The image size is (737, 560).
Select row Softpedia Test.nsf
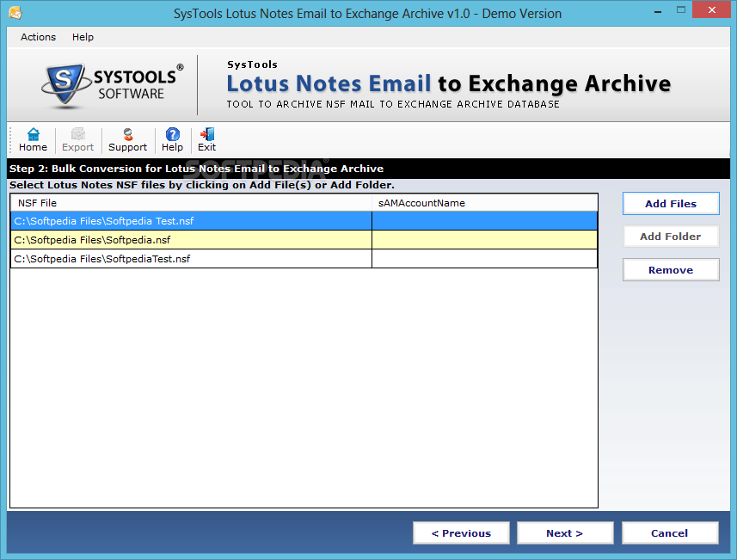(304, 221)
